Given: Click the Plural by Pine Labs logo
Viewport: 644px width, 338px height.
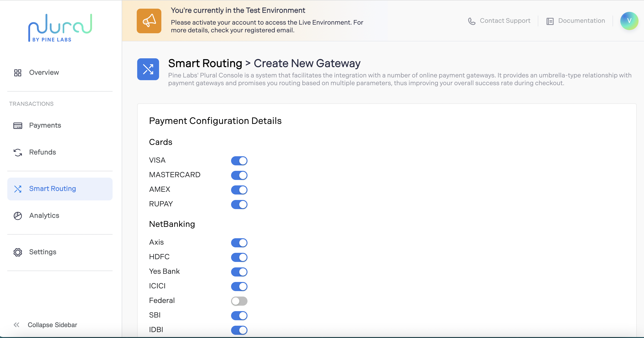Looking at the screenshot, I should (x=60, y=28).
